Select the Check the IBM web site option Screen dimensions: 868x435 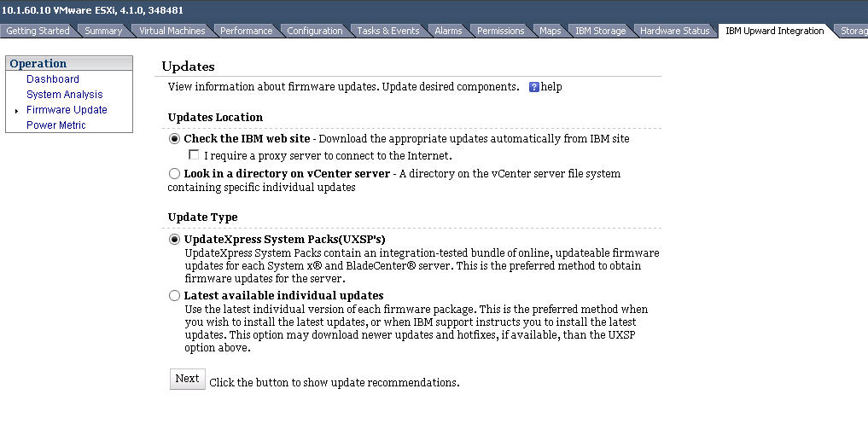pos(175,139)
